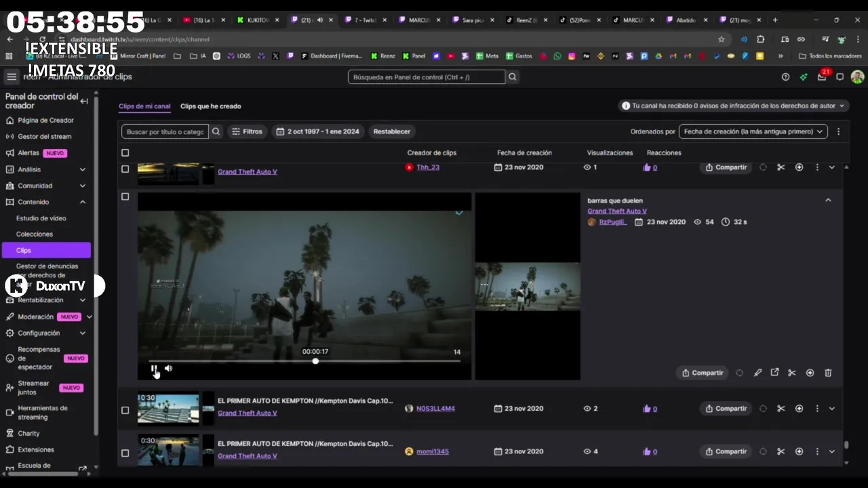Toggle the select-all clips checkbox
Image resolution: width=868 pixels, height=488 pixels.
point(125,152)
